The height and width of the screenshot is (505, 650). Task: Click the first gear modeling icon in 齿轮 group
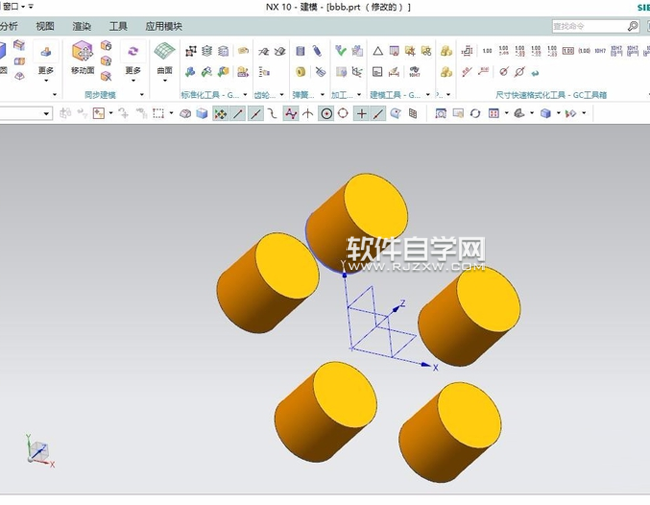tap(264, 51)
